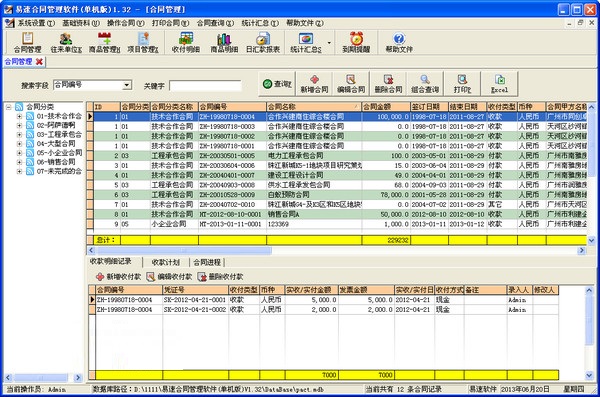Screen dimensions: 600x397
Task: Click 新增合同 button
Action: pyautogui.click(x=314, y=83)
